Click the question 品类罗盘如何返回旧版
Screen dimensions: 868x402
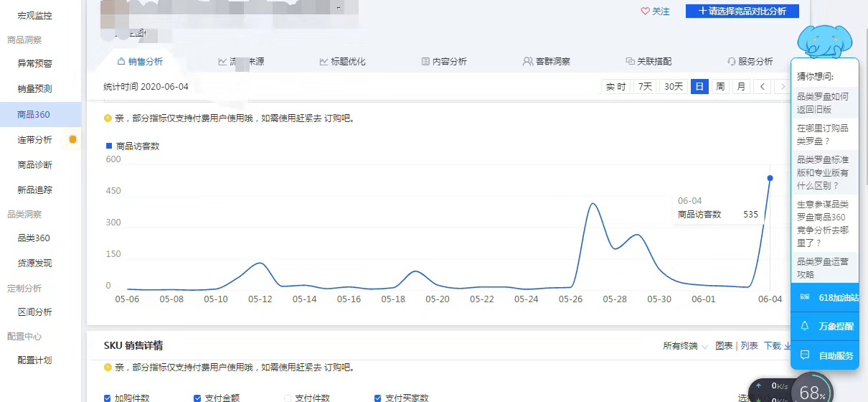[x=824, y=103]
